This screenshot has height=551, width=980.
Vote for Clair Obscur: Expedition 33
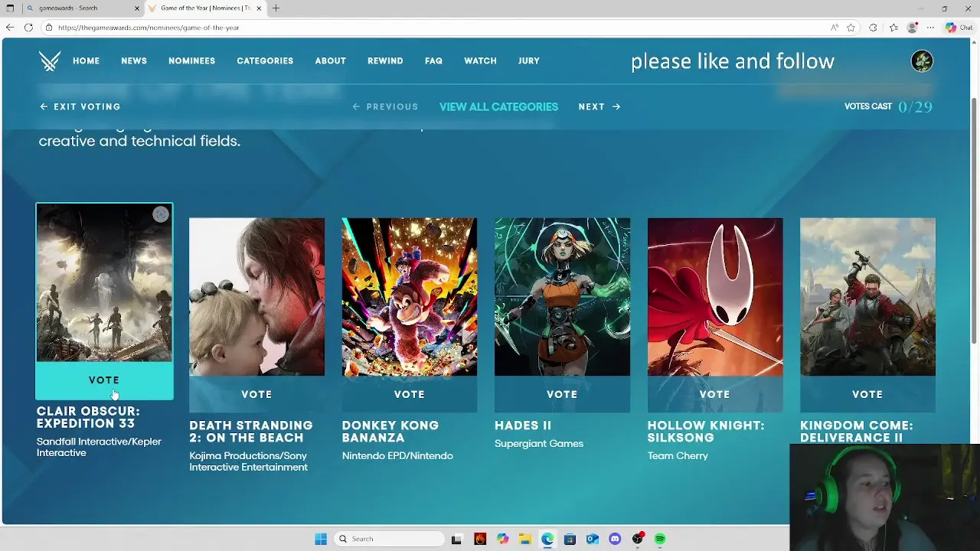(104, 380)
